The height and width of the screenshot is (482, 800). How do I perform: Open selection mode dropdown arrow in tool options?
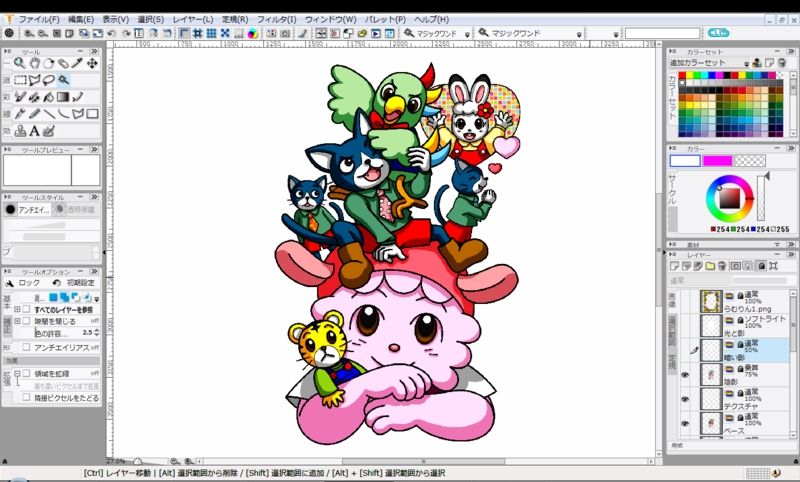point(96,298)
